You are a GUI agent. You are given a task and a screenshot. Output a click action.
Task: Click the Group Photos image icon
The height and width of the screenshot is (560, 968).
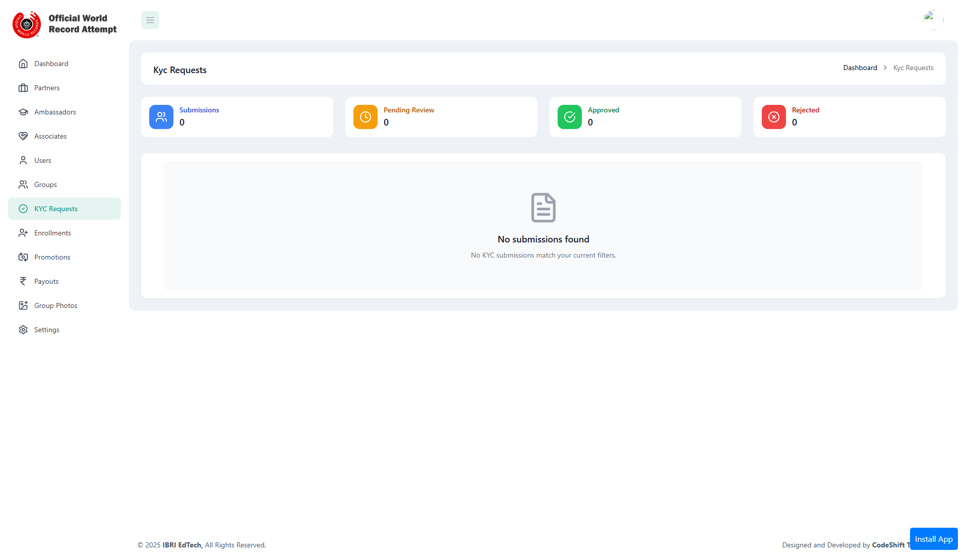(23, 305)
